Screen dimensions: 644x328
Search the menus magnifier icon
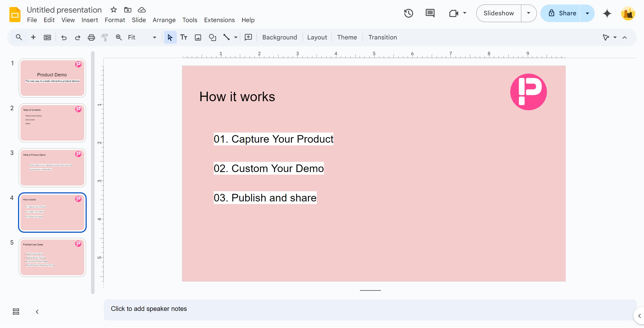[19, 37]
